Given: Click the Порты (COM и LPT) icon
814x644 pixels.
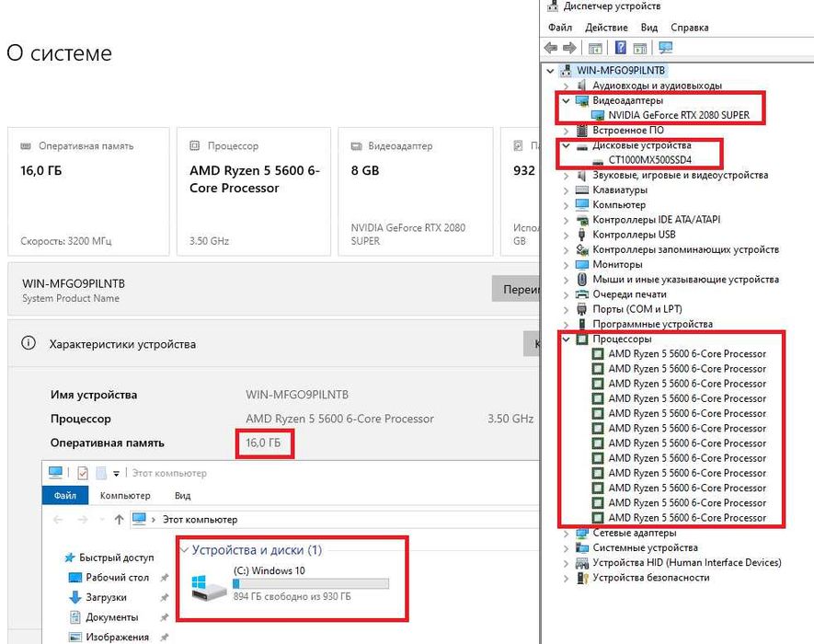Looking at the screenshot, I should click(582, 309).
